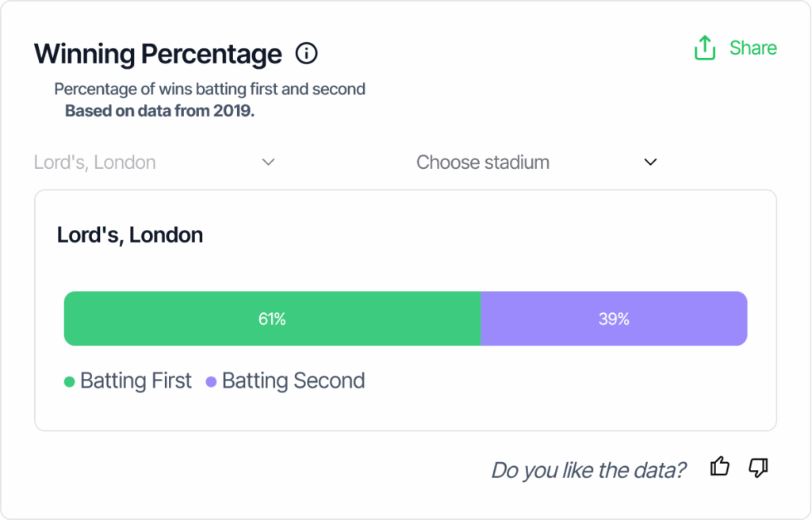Screen dimensions: 812x520
Task: Click the Do you like the data? text
Action: 588,470
